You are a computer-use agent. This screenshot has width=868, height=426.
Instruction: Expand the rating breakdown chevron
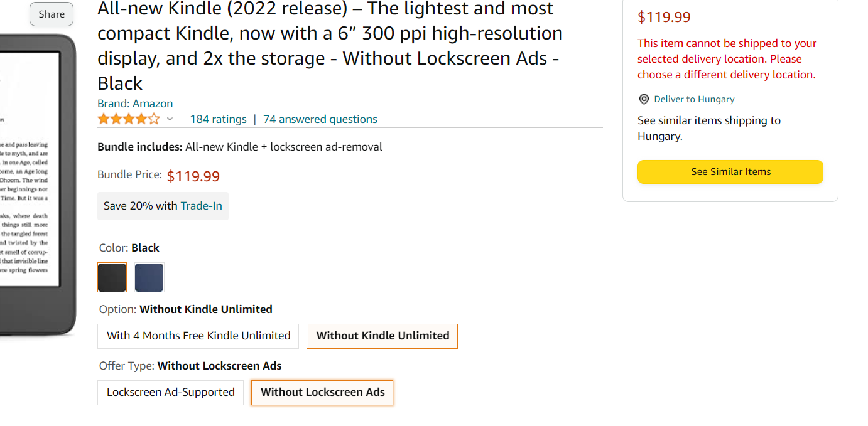coord(170,119)
